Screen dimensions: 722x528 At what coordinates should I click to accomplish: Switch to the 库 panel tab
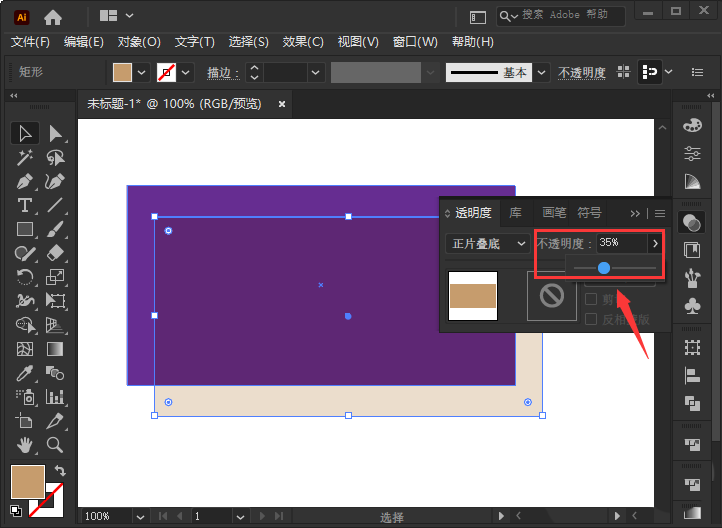515,213
